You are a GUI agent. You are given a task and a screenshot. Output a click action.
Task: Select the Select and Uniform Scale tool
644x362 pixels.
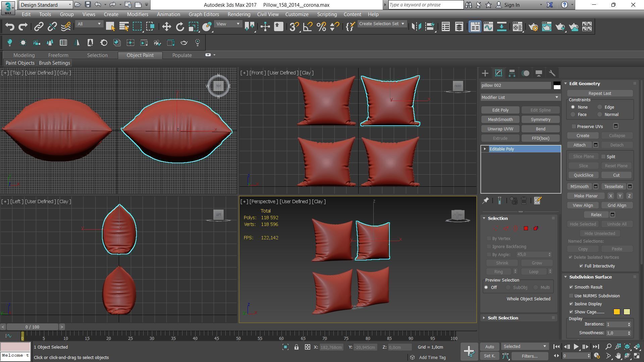[194, 27]
